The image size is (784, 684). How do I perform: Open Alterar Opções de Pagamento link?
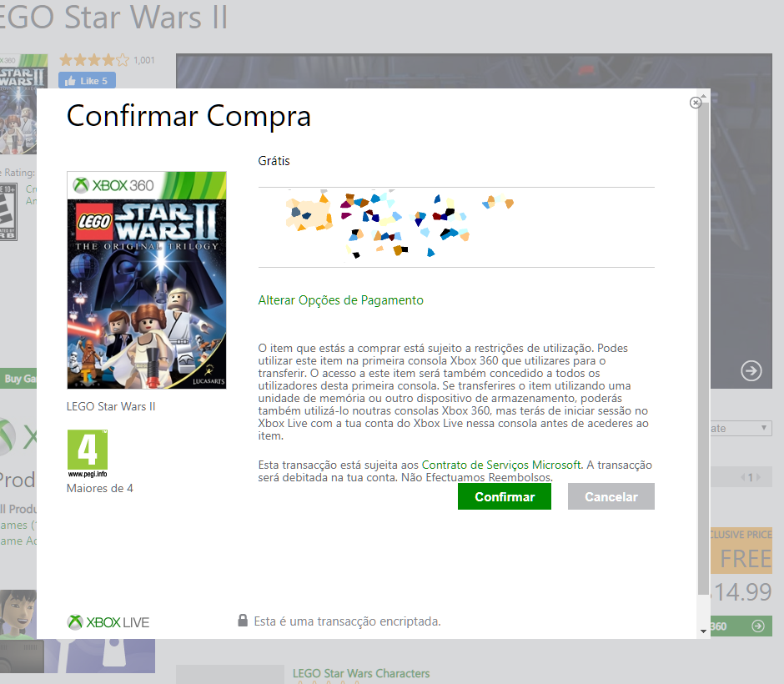(340, 300)
